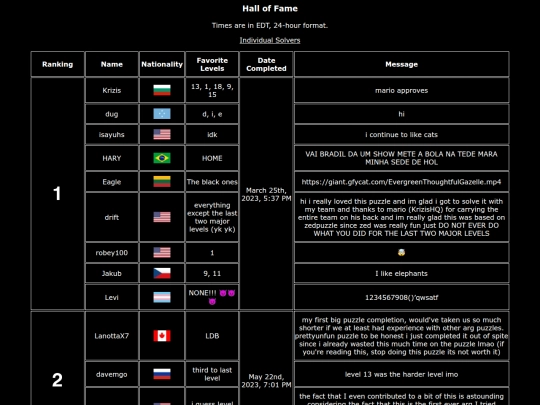Click the 'Times are in EDT' note

click(x=270, y=25)
